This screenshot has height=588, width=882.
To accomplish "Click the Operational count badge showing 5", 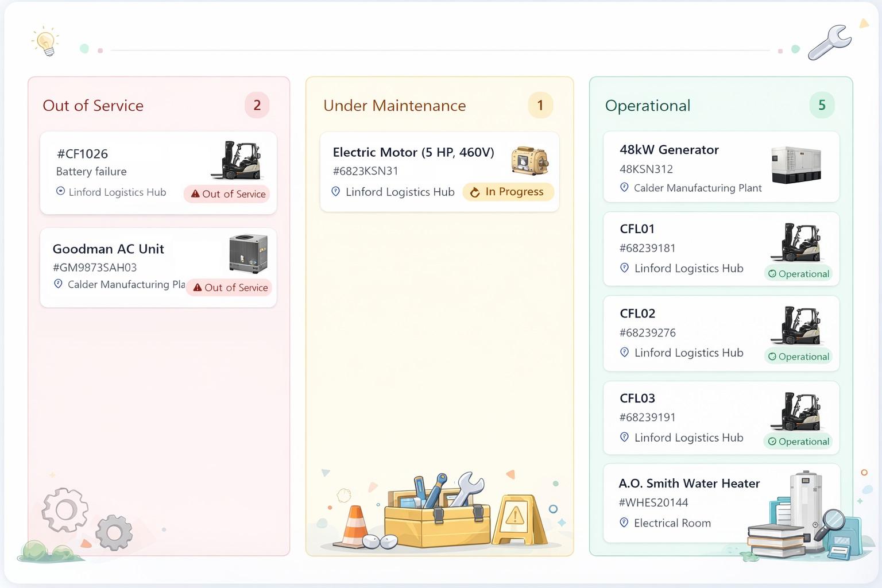I will (x=822, y=105).
